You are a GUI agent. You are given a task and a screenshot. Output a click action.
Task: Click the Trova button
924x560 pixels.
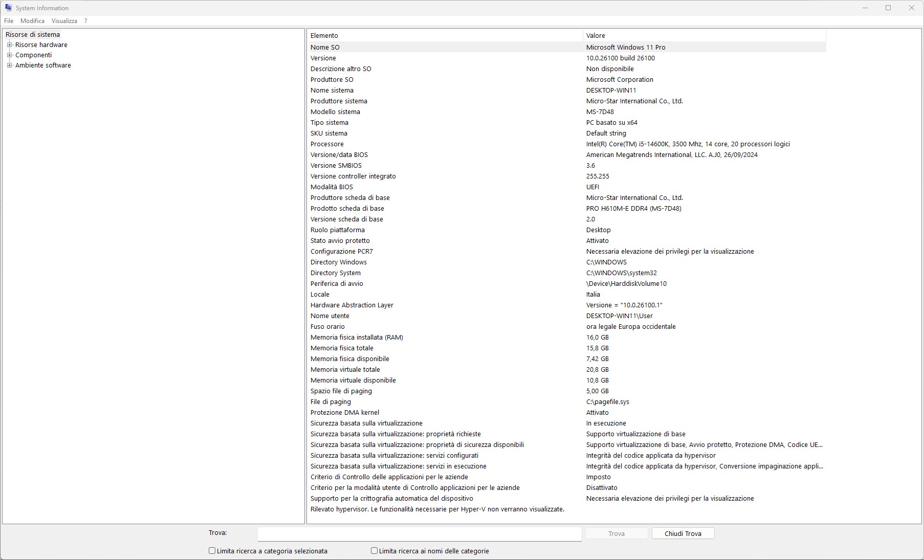(x=617, y=533)
